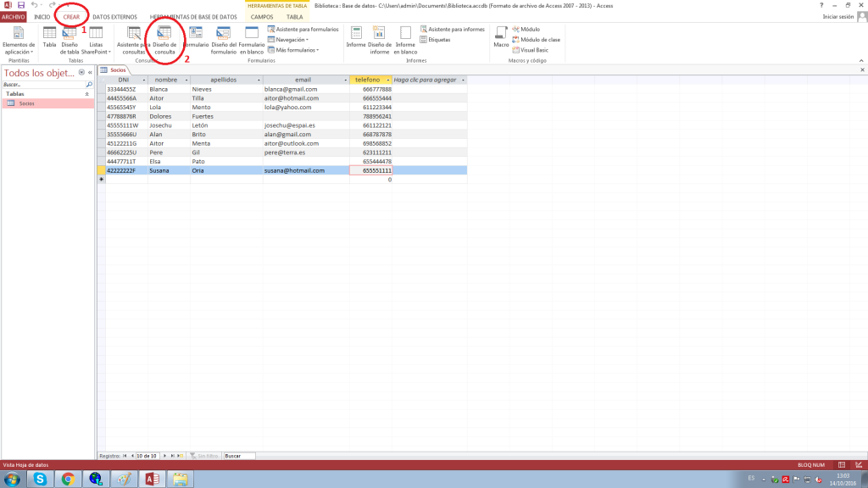Open Google Chrome from the taskbar

pyautogui.click(x=68, y=480)
